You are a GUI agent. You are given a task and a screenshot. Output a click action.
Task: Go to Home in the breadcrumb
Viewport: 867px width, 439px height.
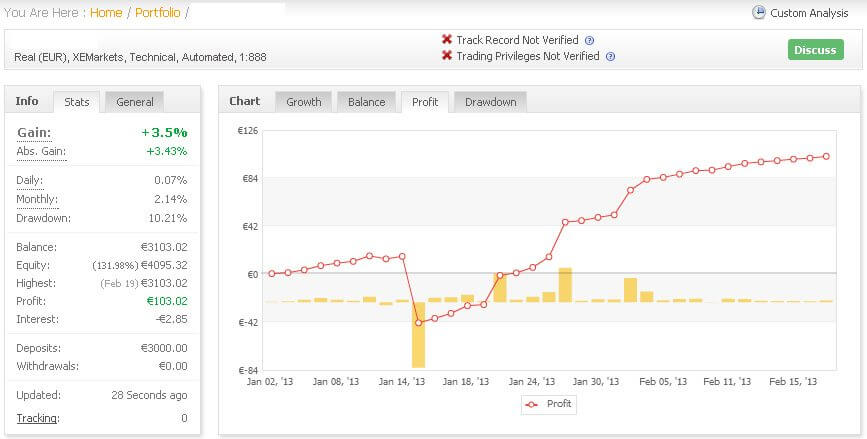tap(106, 13)
